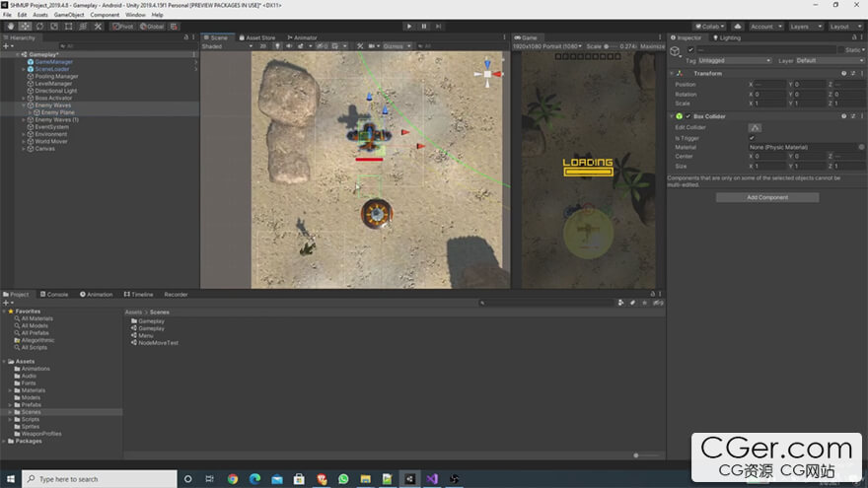Image resolution: width=868 pixels, height=488 pixels.
Task: Switch to the Lighting tab
Action: (x=727, y=37)
